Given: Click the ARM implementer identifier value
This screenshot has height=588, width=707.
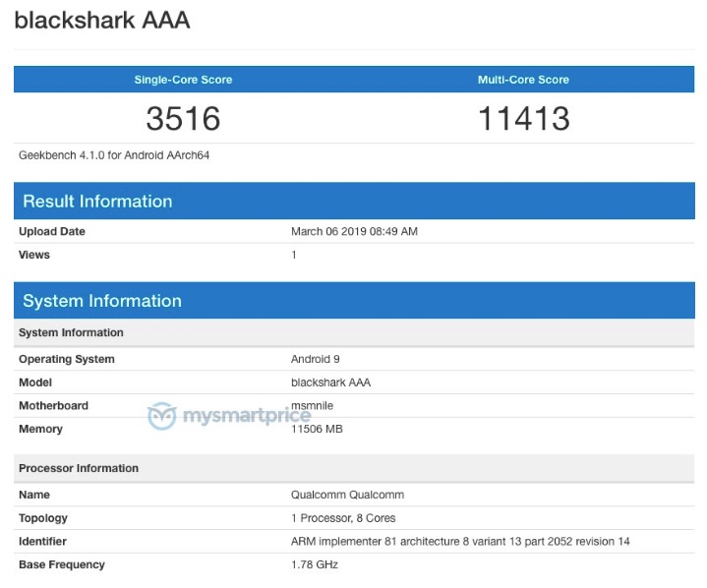Looking at the screenshot, I should pos(460,541).
